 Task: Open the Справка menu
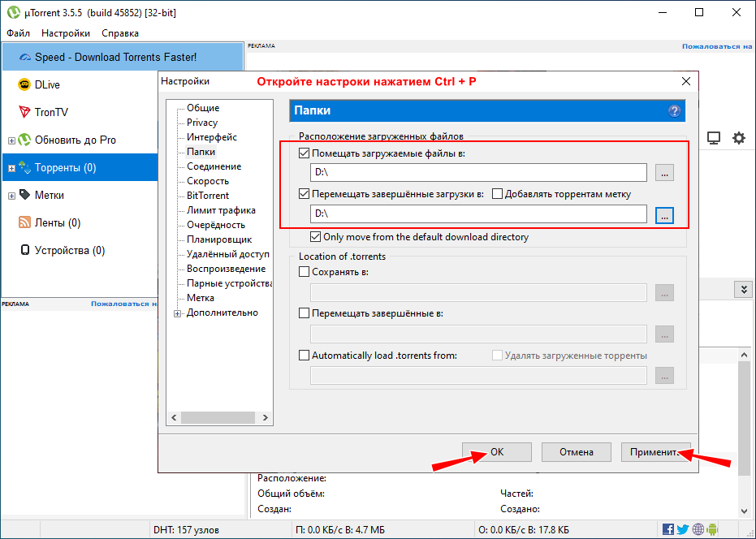point(120,33)
